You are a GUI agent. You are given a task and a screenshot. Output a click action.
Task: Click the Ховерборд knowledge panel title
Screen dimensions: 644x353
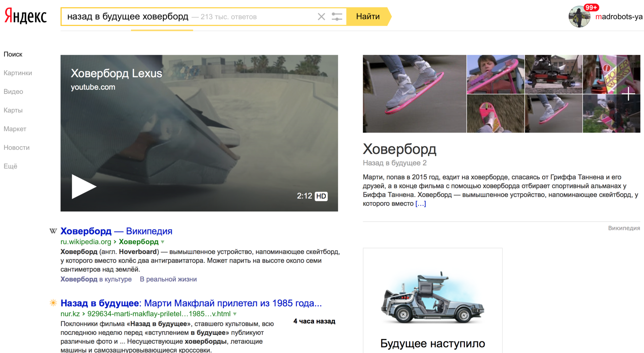pos(399,149)
